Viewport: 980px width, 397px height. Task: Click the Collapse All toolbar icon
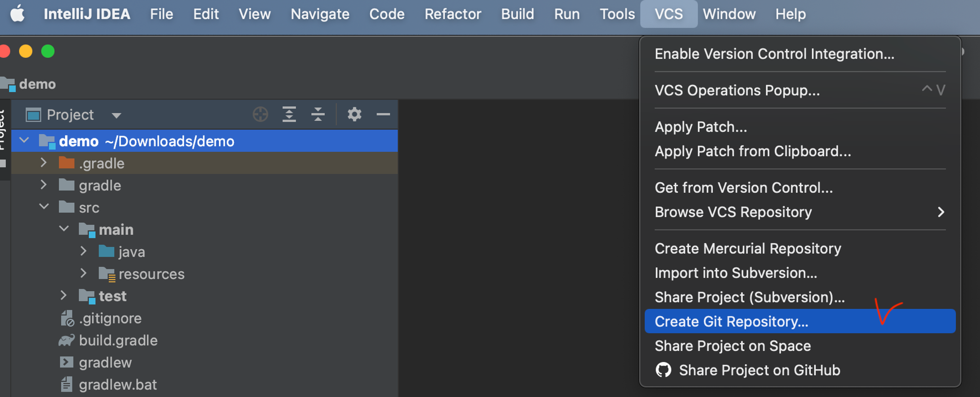pyautogui.click(x=318, y=115)
